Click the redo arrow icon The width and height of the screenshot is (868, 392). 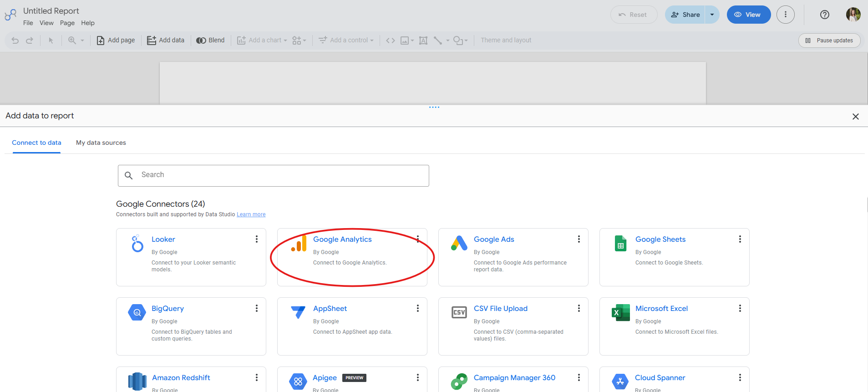pyautogui.click(x=30, y=41)
